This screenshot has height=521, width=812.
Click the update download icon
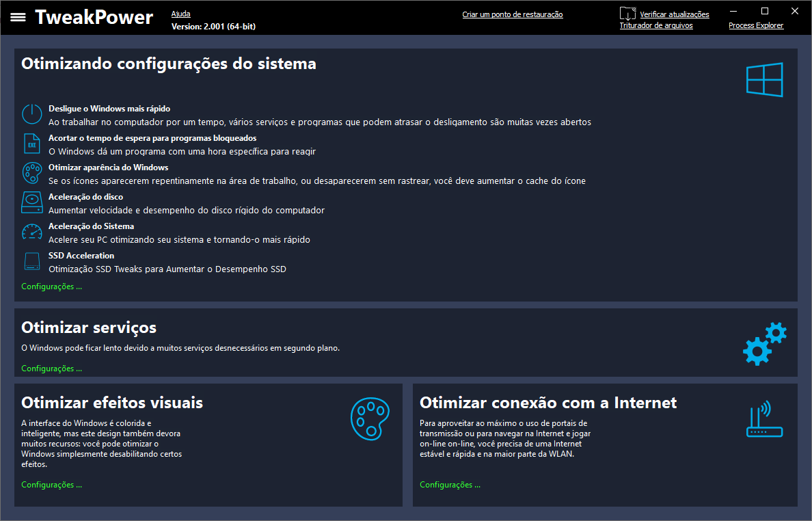[x=627, y=14]
